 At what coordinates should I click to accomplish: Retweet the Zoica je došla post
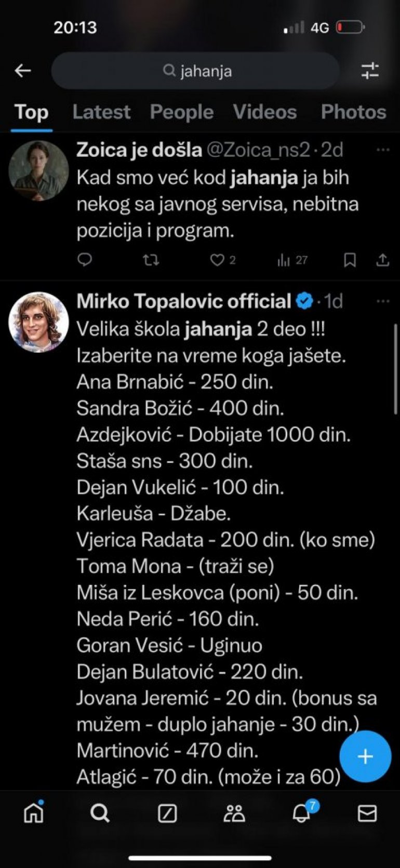pyautogui.click(x=151, y=259)
